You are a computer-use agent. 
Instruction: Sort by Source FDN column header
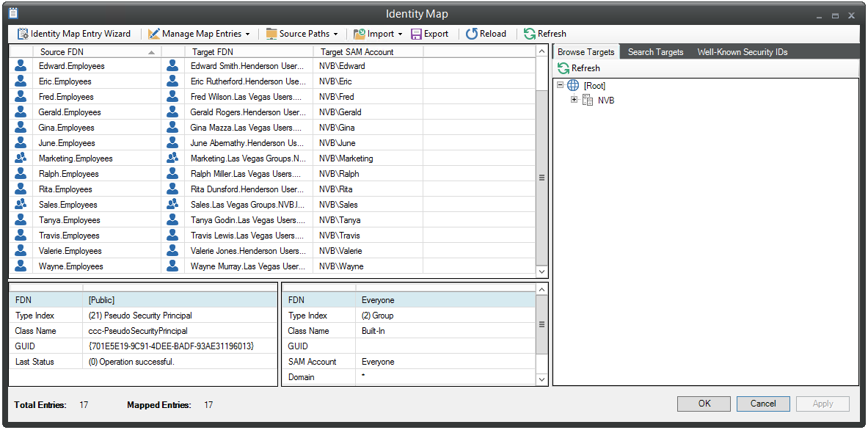coord(97,52)
